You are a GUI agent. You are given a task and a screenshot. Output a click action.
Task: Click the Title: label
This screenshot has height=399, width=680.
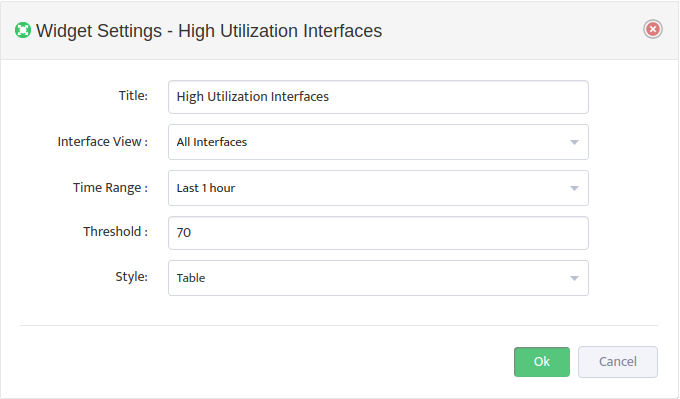tap(133, 96)
